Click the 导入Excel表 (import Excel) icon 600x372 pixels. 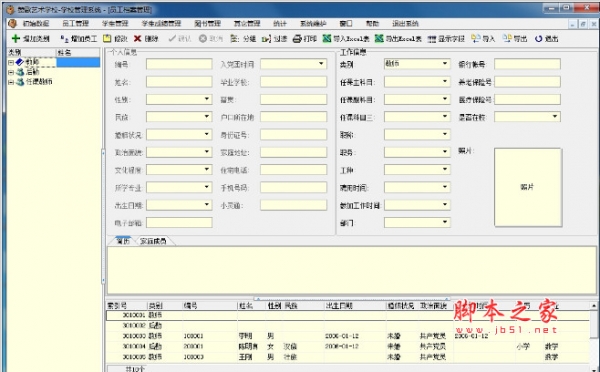coord(327,38)
